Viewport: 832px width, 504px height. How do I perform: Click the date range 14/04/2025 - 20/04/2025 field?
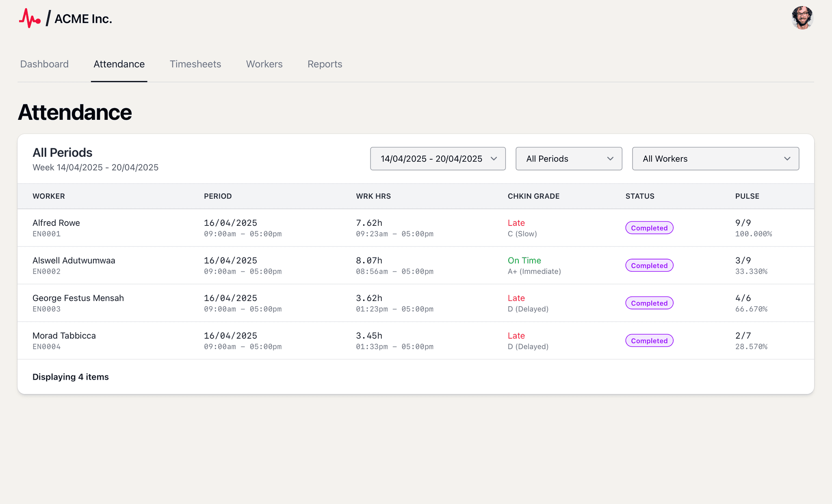(x=431, y=159)
